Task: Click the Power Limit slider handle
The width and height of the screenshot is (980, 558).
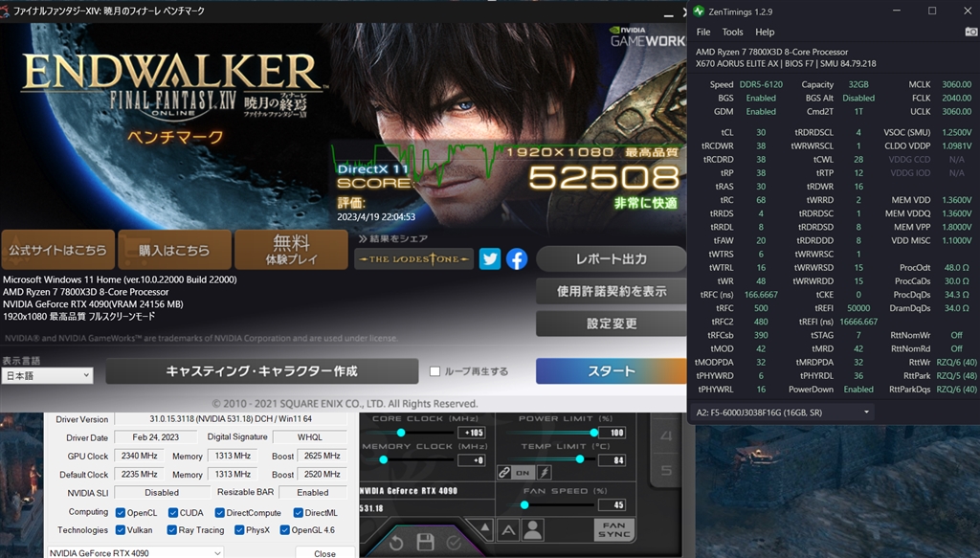Action: point(593,433)
